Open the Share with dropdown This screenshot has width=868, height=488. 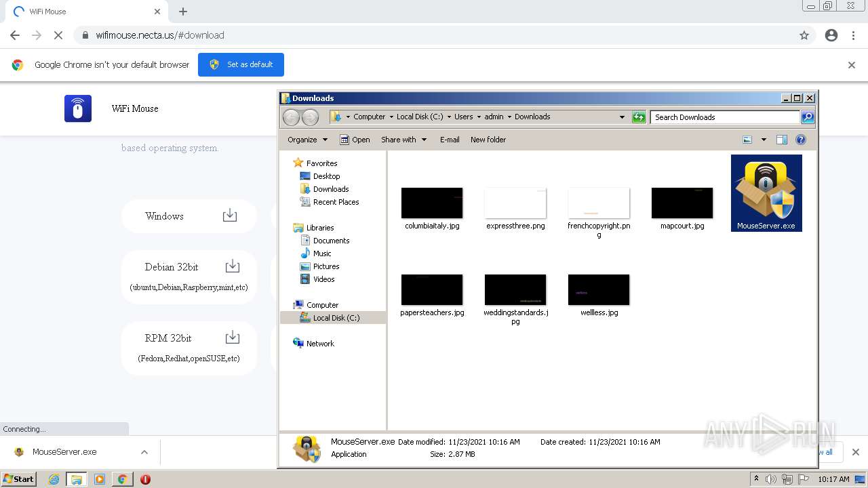pyautogui.click(x=404, y=140)
